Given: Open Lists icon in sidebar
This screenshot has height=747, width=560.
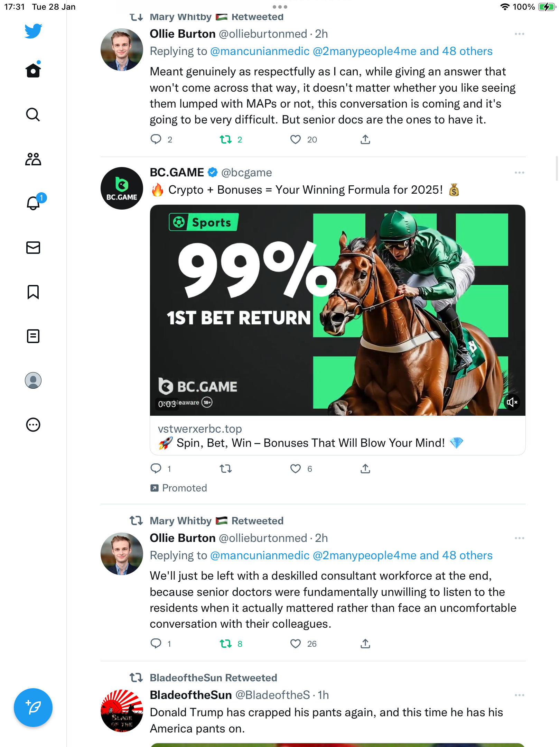Looking at the screenshot, I should click(33, 336).
